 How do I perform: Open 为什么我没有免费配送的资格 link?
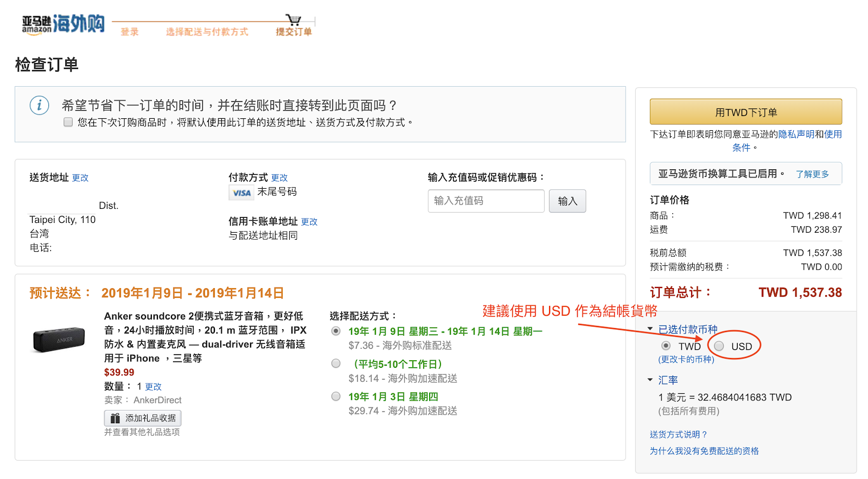click(704, 451)
